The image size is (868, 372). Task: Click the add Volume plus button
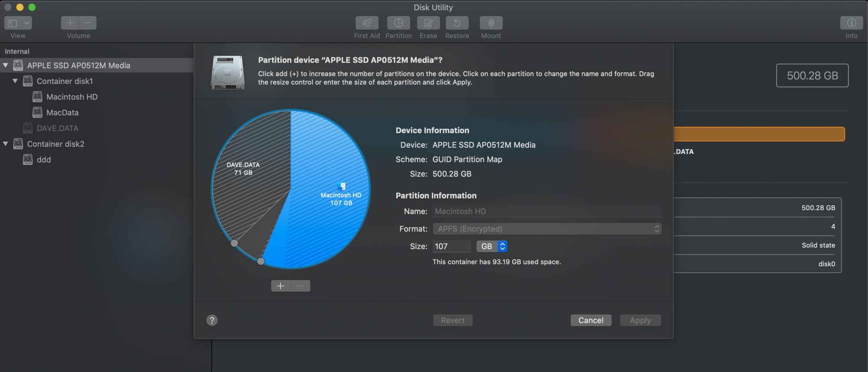[x=70, y=23]
